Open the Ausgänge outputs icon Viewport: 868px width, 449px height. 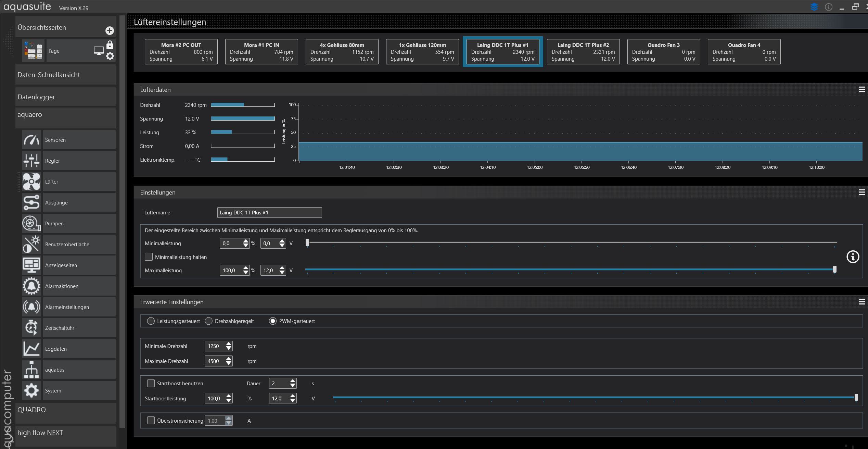[x=31, y=202]
